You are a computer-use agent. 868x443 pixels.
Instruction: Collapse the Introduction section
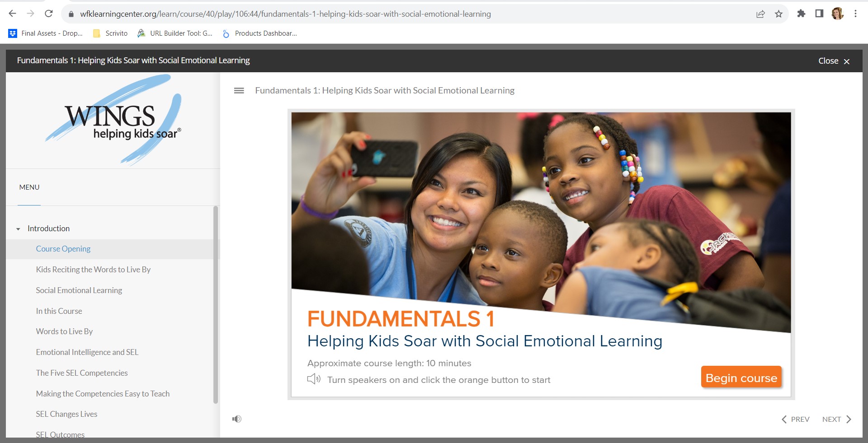coord(18,228)
